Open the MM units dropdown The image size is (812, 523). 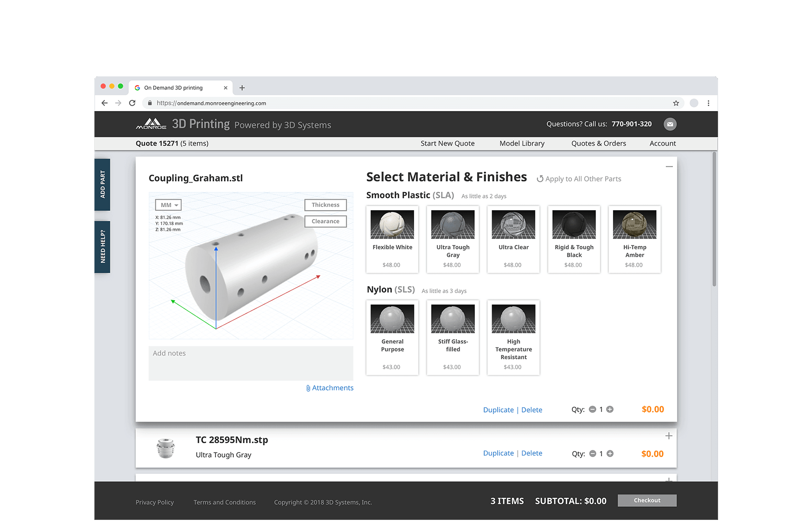point(169,205)
